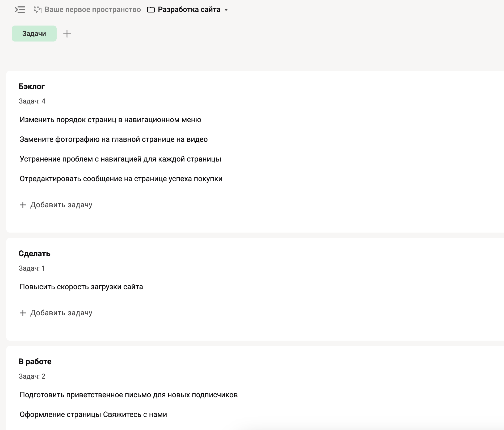Open task Отредактировать сообщение на странице успеха
Image resolution: width=504 pixels, height=430 pixels.
coord(121,179)
